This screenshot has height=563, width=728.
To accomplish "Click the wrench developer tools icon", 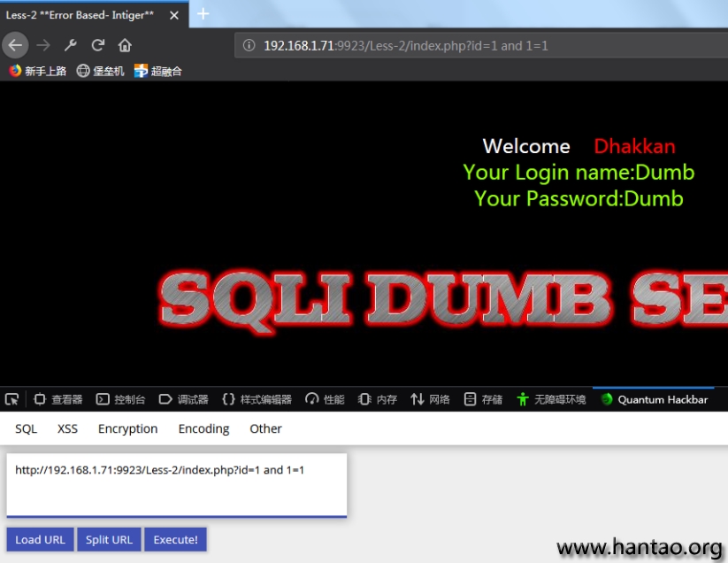I will tap(71, 45).
